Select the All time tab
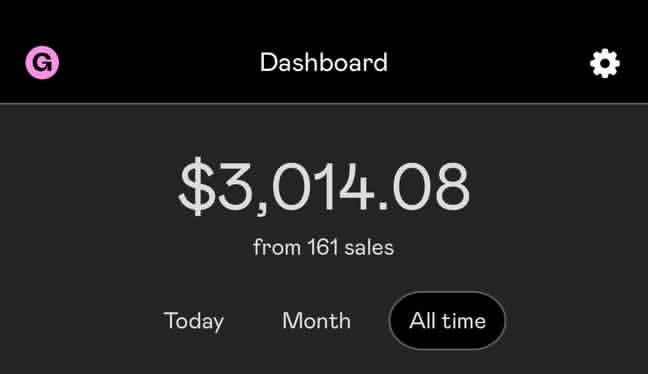The width and height of the screenshot is (648, 374). click(447, 321)
